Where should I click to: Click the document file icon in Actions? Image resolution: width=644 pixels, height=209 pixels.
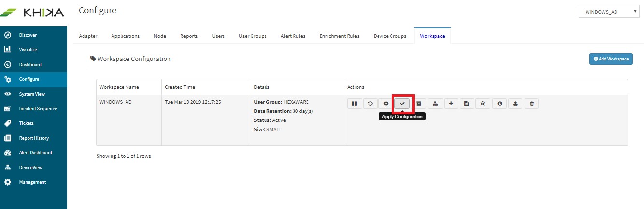[x=467, y=104]
